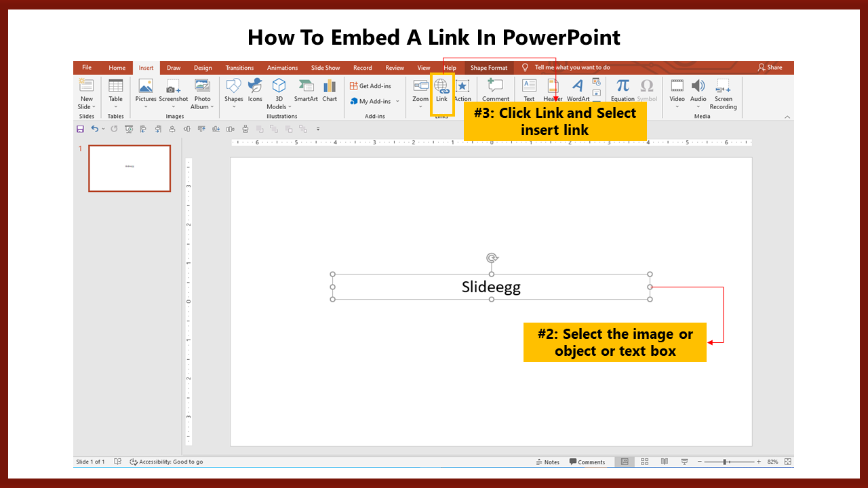Expand the 3D Models dropdown arrow
This screenshot has height=488, width=868.
click(290, 107)
